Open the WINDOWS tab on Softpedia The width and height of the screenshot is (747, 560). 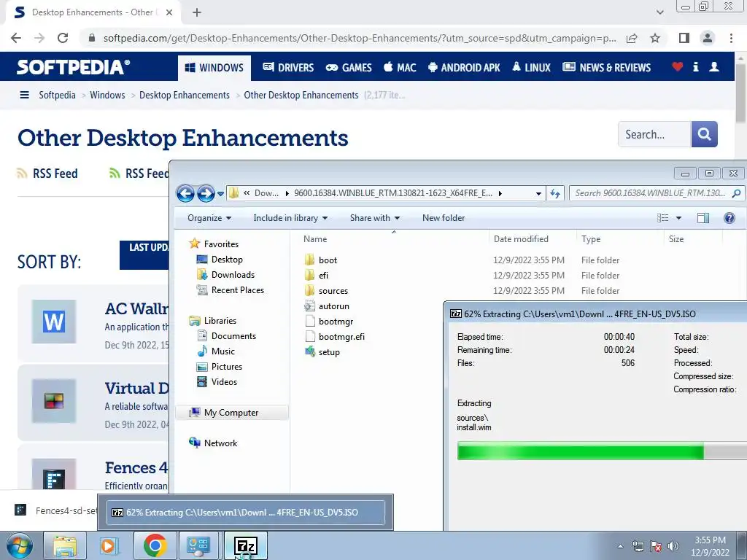coord(214,68)
